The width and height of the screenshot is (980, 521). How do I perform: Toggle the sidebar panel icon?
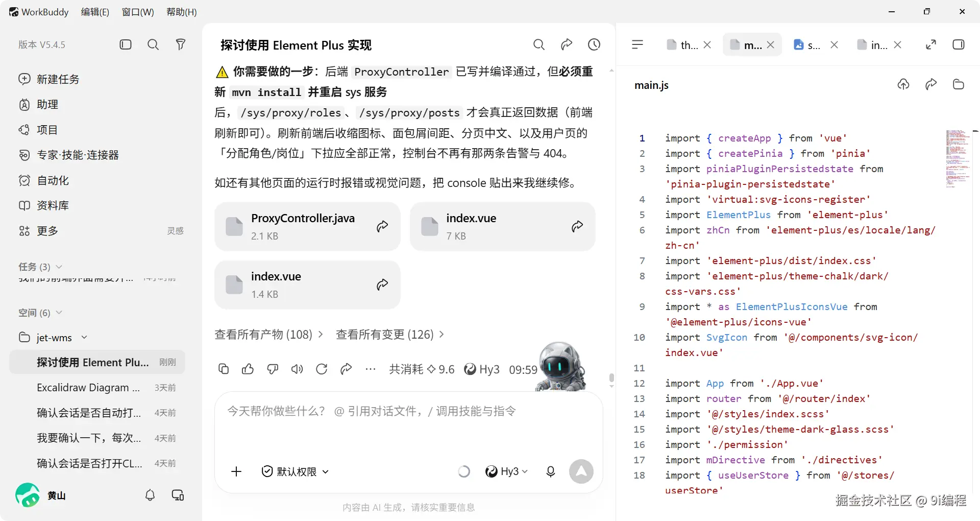pos(126,44)
